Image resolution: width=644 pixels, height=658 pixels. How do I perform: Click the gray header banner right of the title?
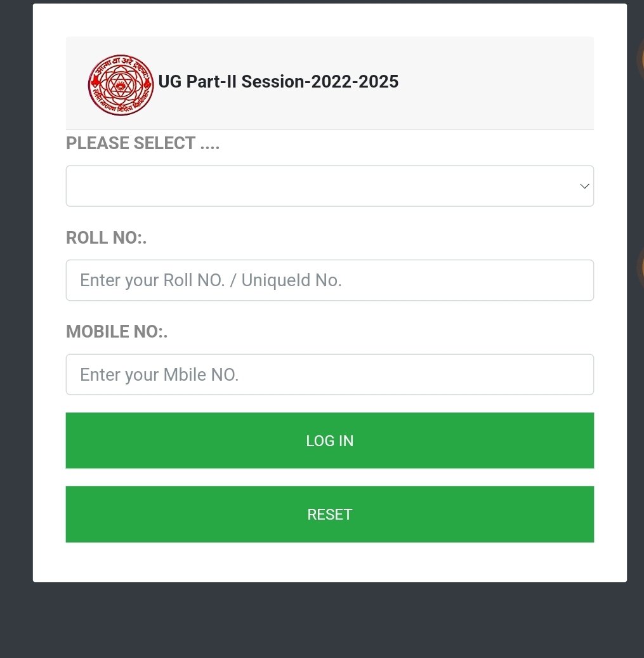click(495, 82)
